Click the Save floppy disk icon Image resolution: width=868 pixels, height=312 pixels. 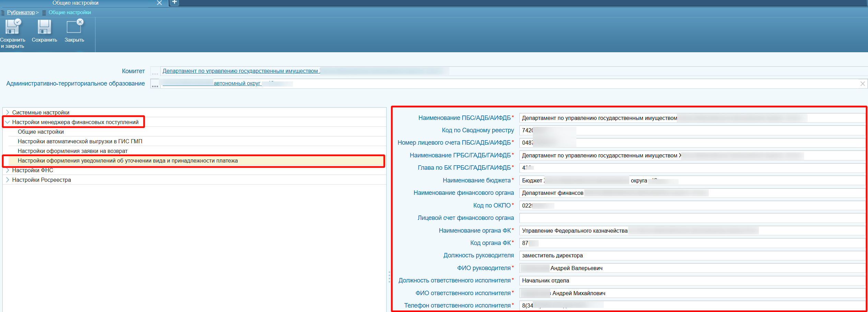tap(44, 27)
